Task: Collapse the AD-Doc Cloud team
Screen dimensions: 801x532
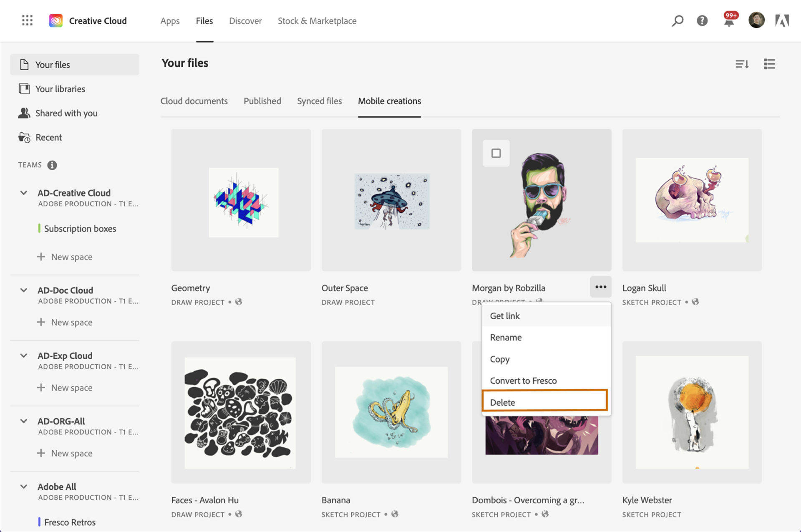Action: (24, 290)
